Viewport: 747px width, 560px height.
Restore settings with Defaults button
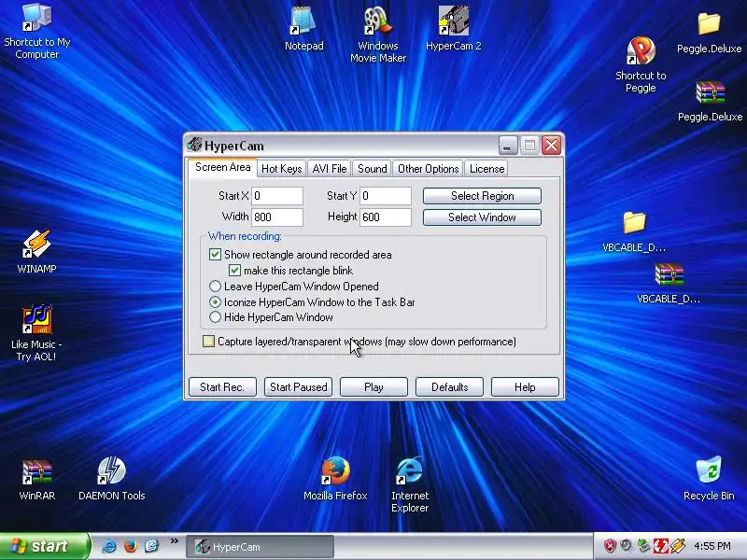(x=449, y=386)
